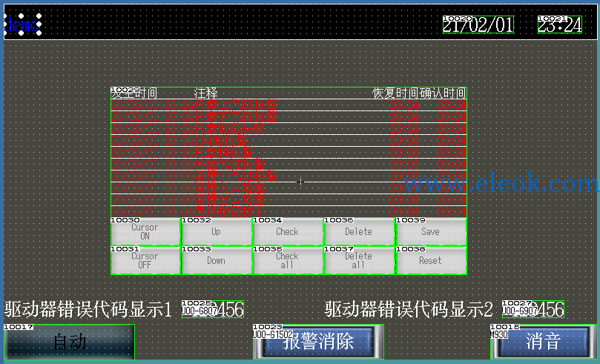Screen dimensions: 600x364
Task: Click the Reset button
Action: (431, 261)
